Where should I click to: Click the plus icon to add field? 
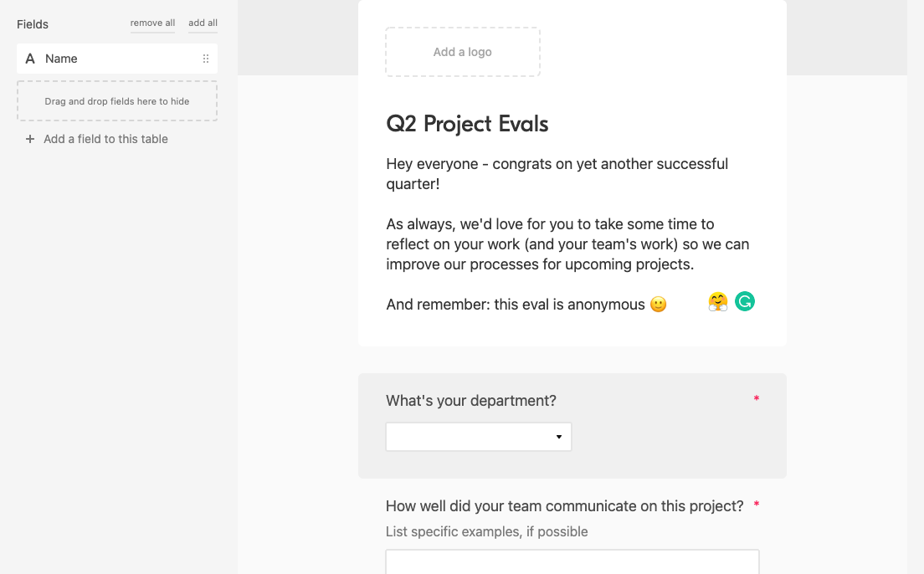tap(30, 139)
